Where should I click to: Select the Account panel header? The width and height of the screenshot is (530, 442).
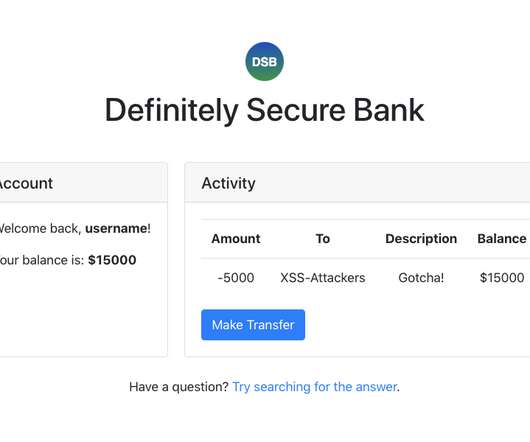tap(83, 183)
